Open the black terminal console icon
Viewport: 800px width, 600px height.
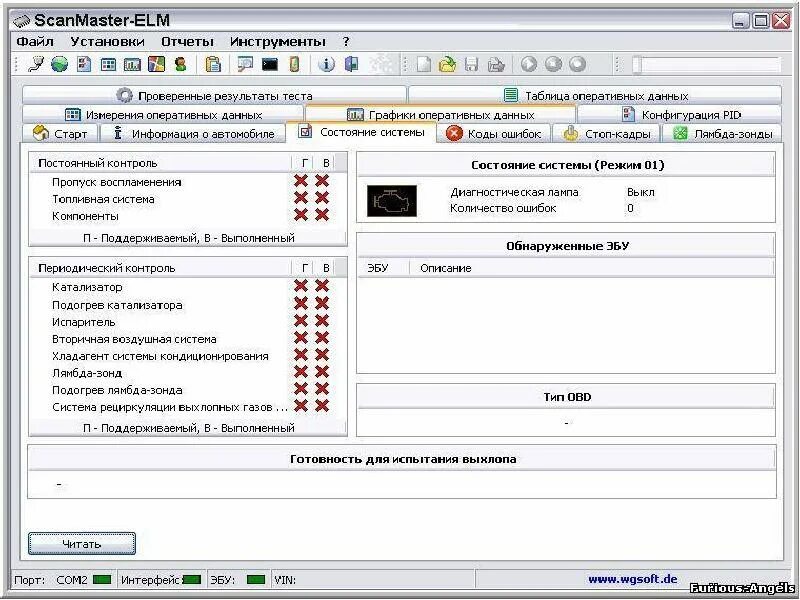270,64
